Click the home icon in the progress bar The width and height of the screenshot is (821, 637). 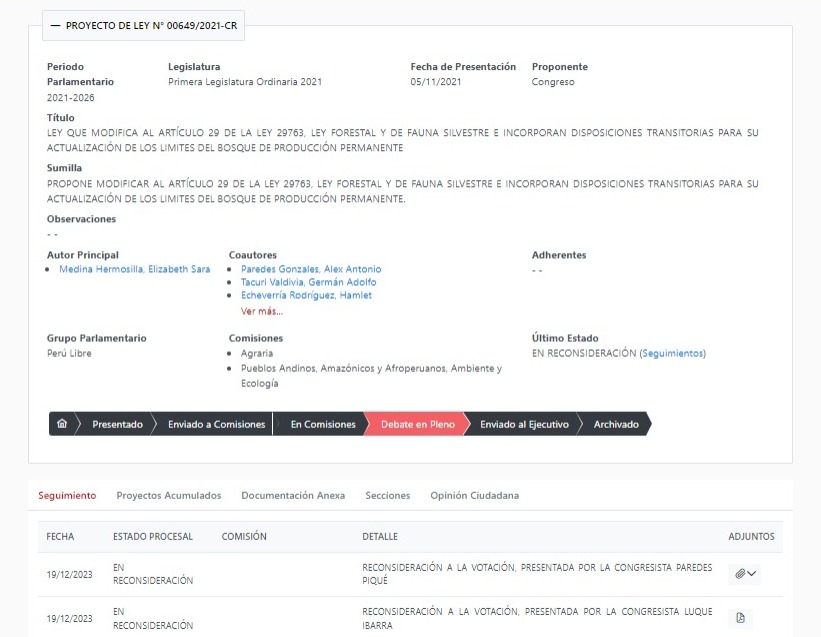pos(62,424)
